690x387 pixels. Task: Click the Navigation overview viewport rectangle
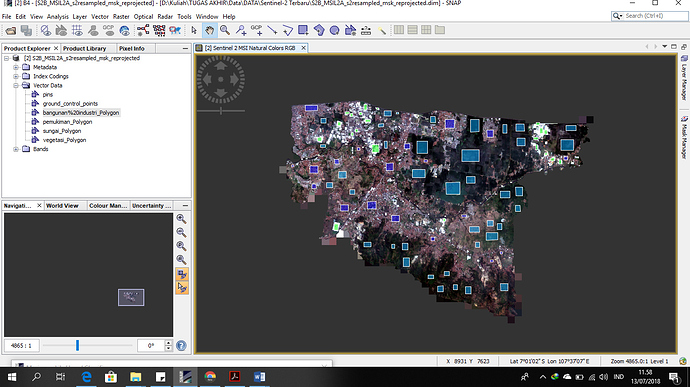tap(131, 297)
